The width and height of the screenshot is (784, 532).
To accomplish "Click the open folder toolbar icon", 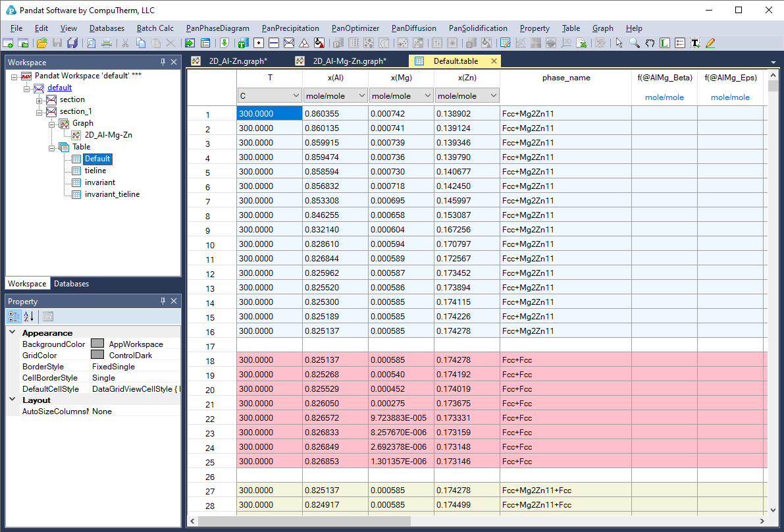I will pyautogui.click(x=41, y=43).
